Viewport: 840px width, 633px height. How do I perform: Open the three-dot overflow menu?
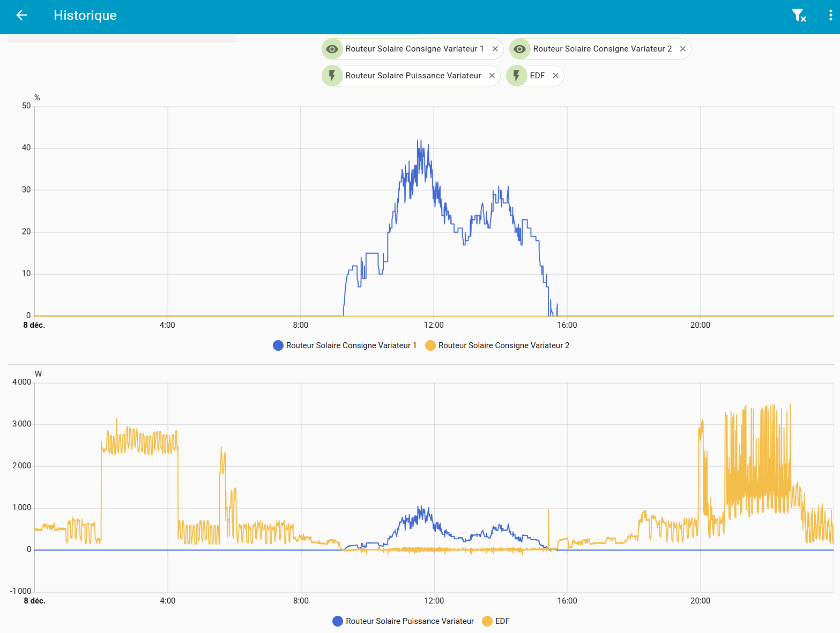[830, 16]
